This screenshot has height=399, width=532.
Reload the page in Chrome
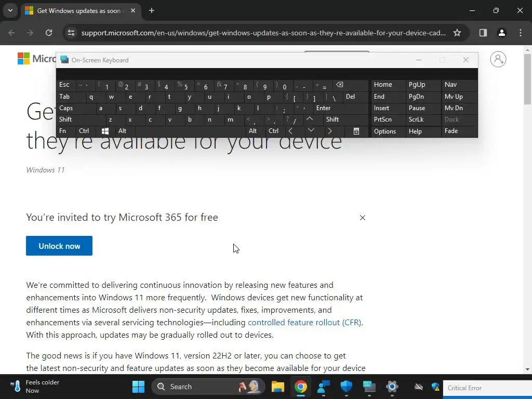click(x=49, y=33)
